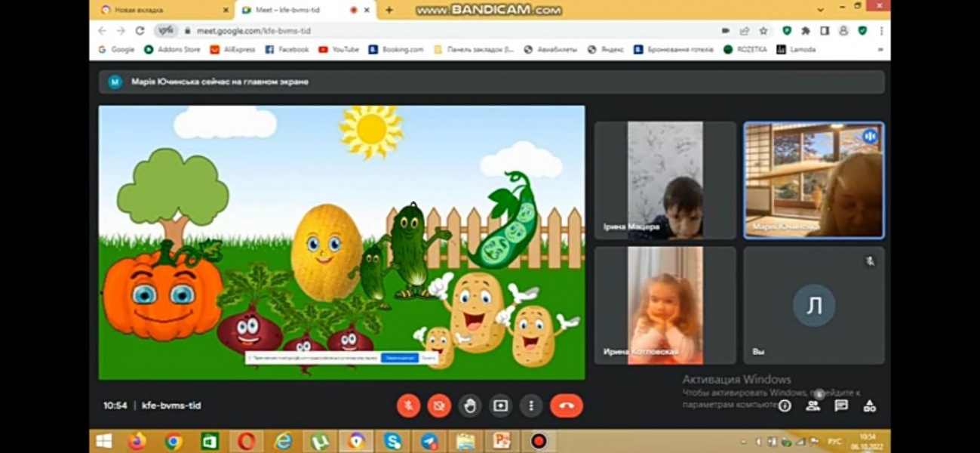The height and width of the screenshot is (453, 980).
Task: Raise hand in the meeting
Action: [470, 405]
